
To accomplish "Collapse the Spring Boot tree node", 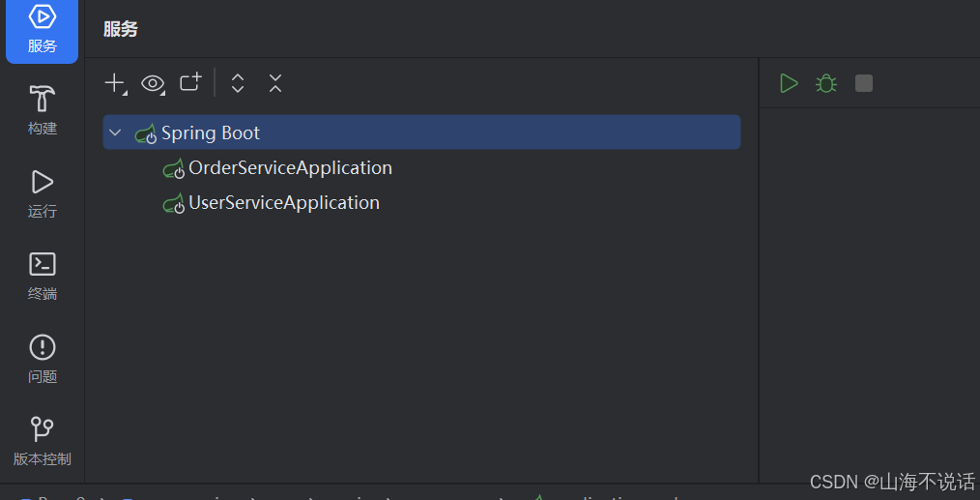I will pyautogui.click(x=115, y=132).
